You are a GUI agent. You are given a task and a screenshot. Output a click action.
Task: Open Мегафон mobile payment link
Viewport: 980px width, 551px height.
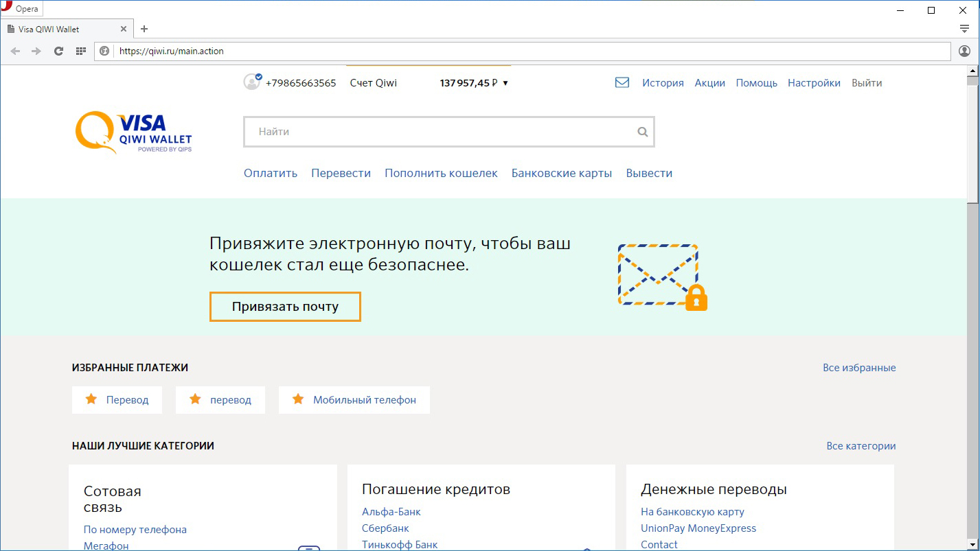[x=106, y=546]
